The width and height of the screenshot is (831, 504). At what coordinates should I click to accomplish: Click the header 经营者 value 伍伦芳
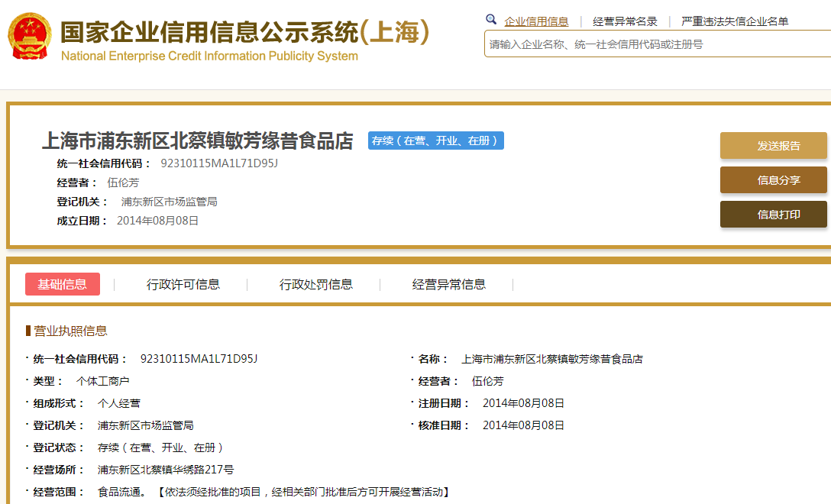[x=123, y=183]
